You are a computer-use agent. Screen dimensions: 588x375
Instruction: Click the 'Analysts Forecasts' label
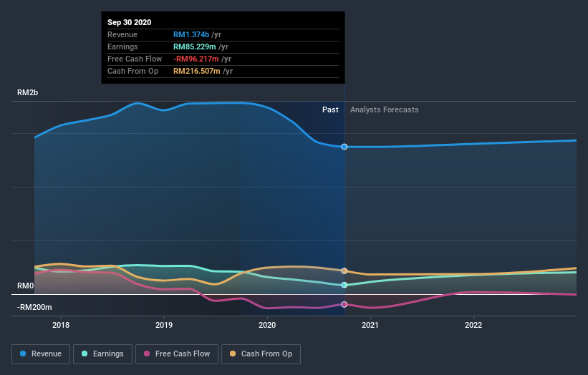[385, 109]
